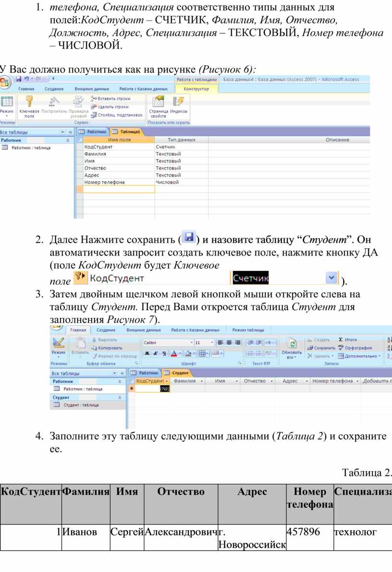Screen dimensions: 392x572
Task: Click the inline Save disk icon in step 2
Action: tap(189, 237)
